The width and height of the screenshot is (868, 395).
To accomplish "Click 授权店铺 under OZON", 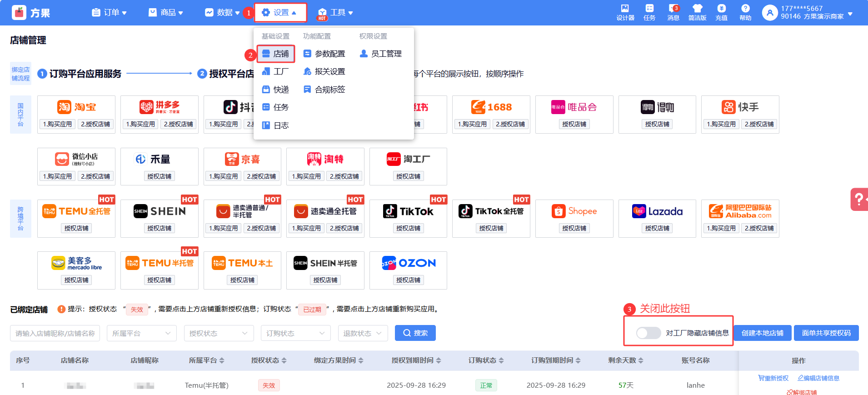I will 409,280.
